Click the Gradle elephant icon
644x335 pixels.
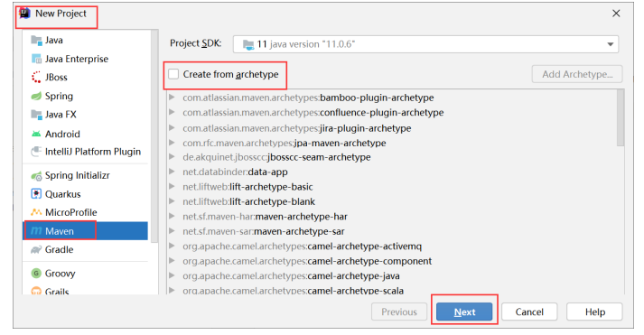click(36, 249)
